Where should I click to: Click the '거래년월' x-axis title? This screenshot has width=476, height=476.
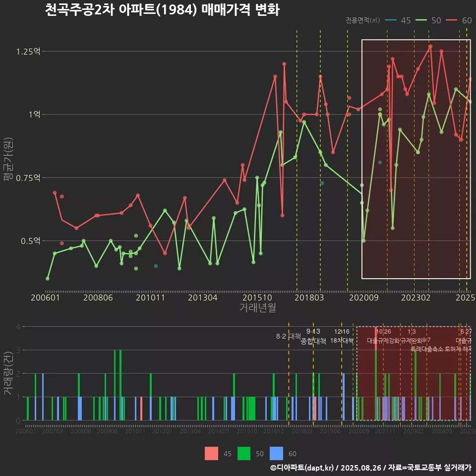click(257, 307)
